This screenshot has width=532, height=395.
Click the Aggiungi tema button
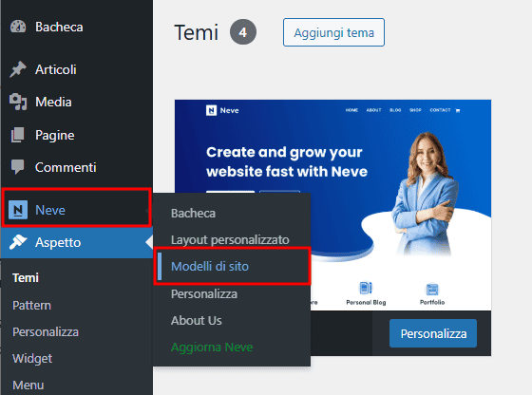pyautogui.click(x=333, y=32)
